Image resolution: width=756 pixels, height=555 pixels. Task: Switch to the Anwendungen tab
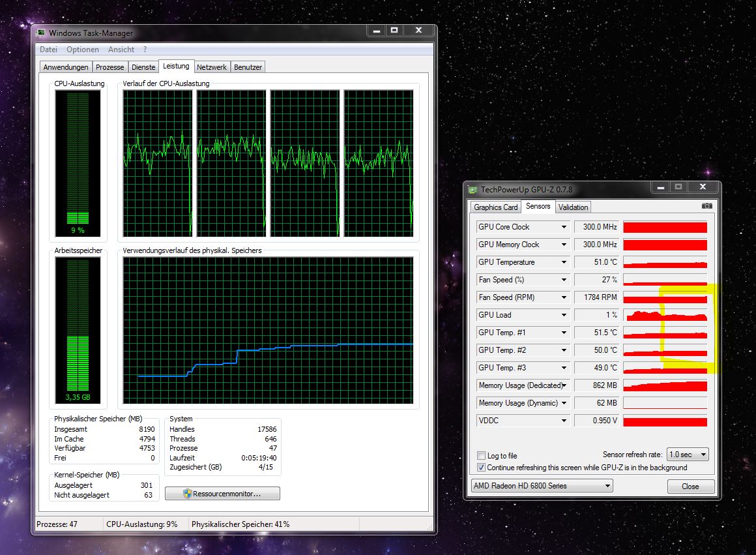pyautogui.click(x=66, y=67)
